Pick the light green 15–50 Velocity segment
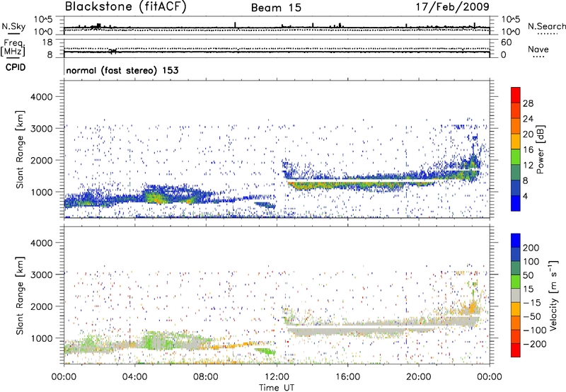Image resolution: width=566 pixels, height=392 pixels. 516,282
